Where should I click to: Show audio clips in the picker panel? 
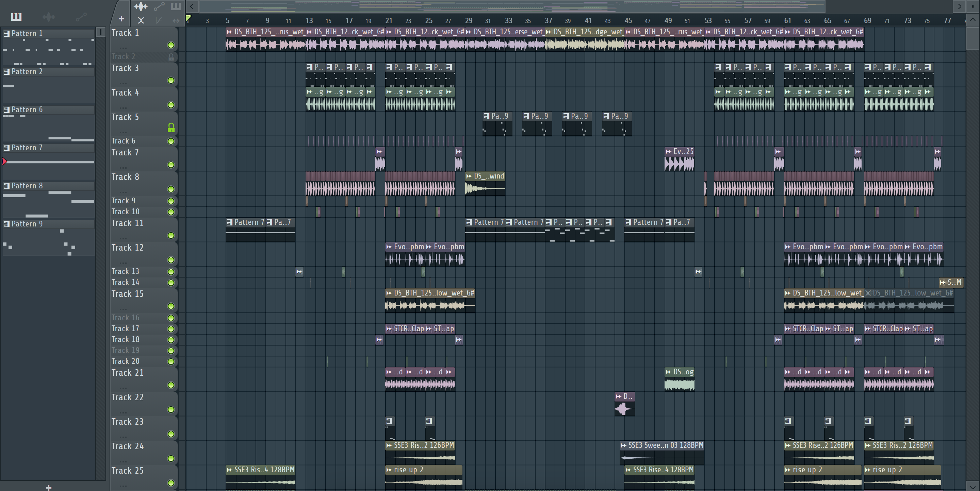pyautogui.click(x=49, y=17)
